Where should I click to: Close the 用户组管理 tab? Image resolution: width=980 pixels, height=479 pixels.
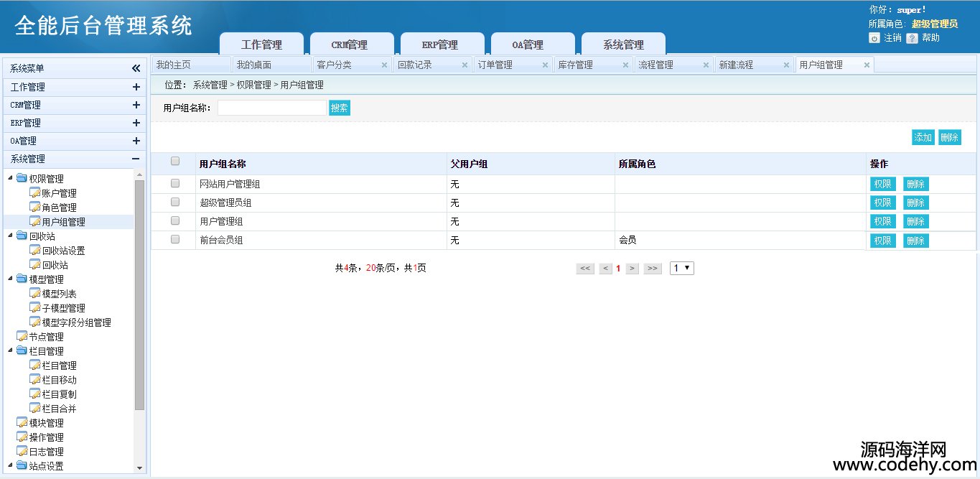click(867, 65)
